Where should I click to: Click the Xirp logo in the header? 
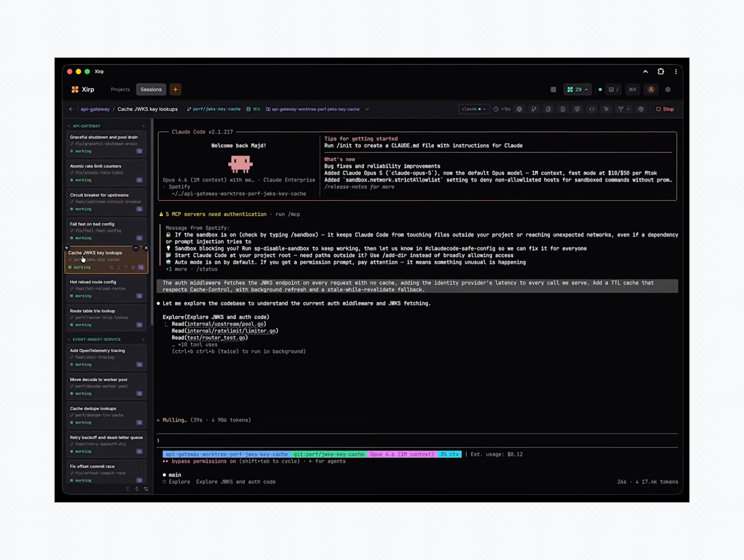pos(83,89)
